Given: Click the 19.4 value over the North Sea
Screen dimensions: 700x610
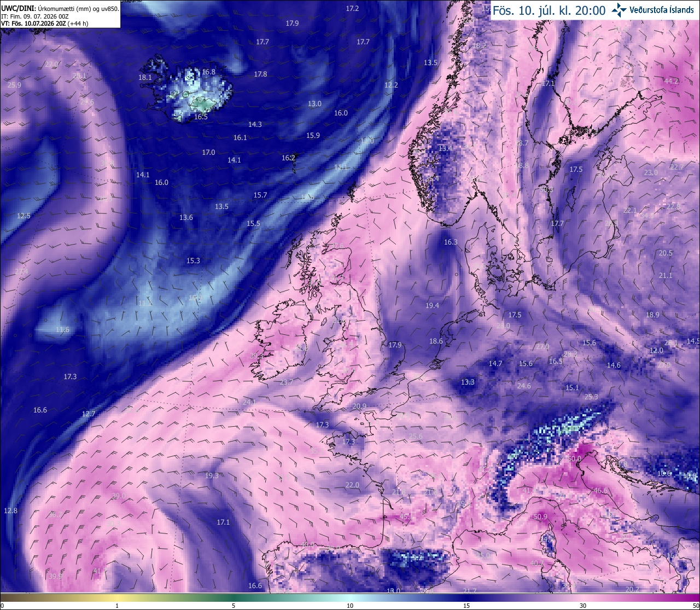Looking at the screenshot, I should point(432,305).
